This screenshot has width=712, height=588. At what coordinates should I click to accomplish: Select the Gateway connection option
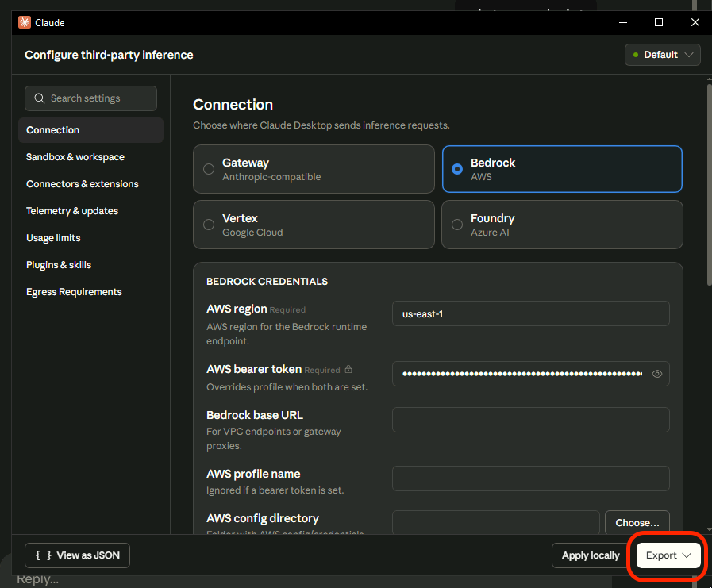[314, 169]
